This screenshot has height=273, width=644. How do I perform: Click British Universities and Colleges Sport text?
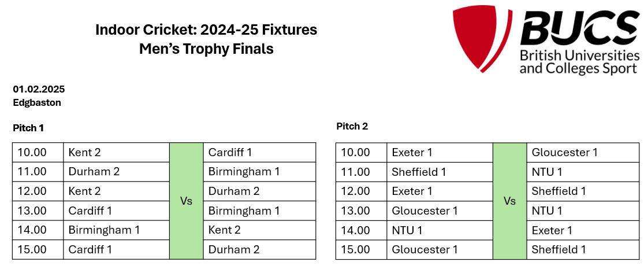579,62
